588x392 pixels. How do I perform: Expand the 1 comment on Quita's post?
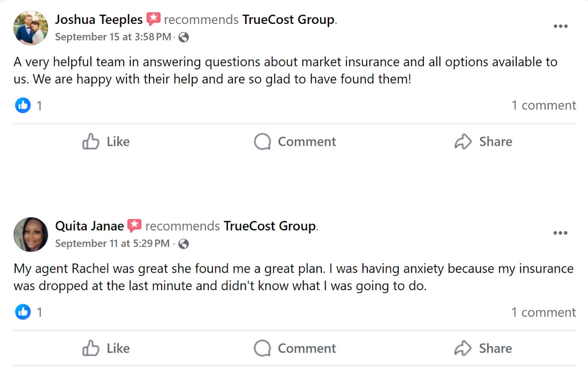pyautogui.click(x=543, y=312)
